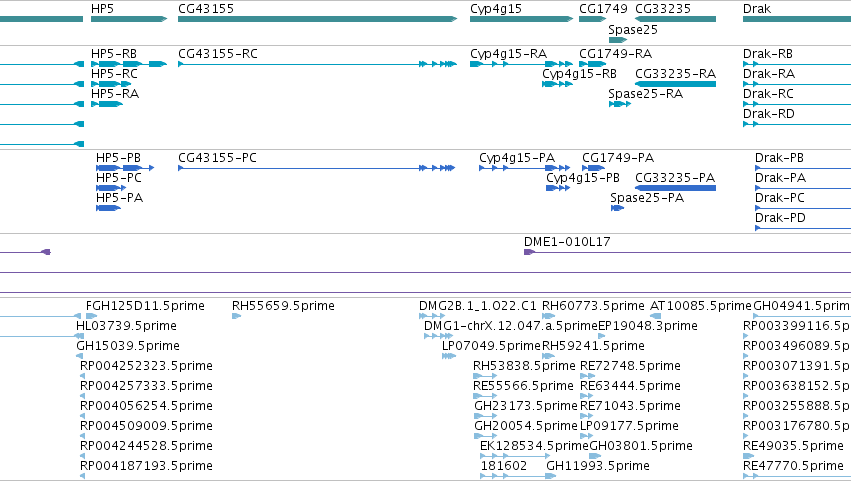Click the Spase25 gene label
The image size is (851, 481).
(633, 30)
